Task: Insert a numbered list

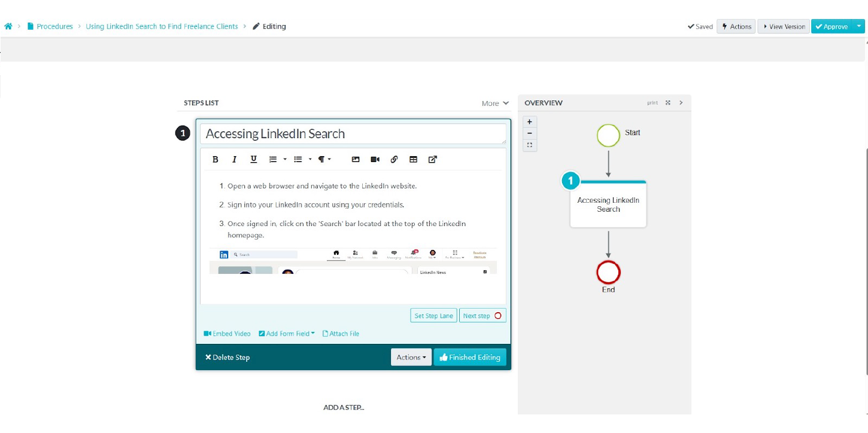Action: pos(273,160)
